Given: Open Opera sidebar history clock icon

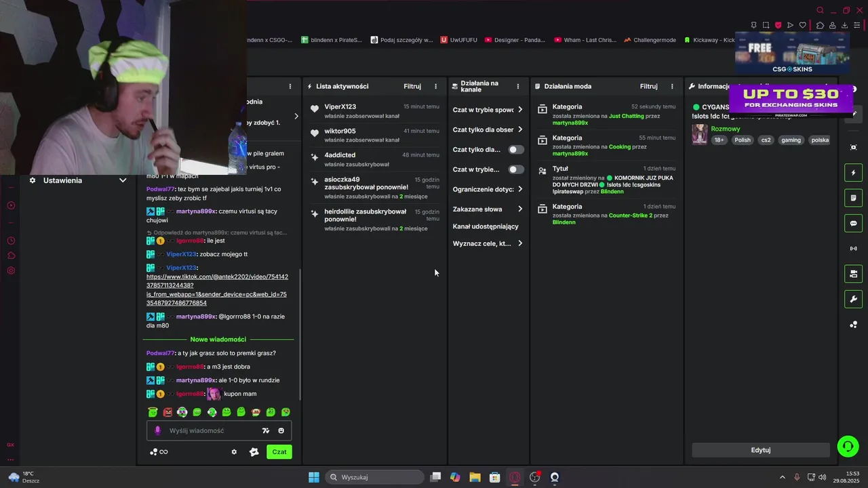Looking at the screenshot, I should point(11,241).
